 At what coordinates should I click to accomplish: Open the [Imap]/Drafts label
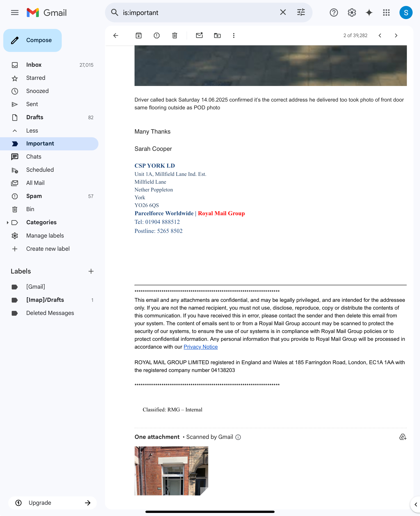coord(49,300)
